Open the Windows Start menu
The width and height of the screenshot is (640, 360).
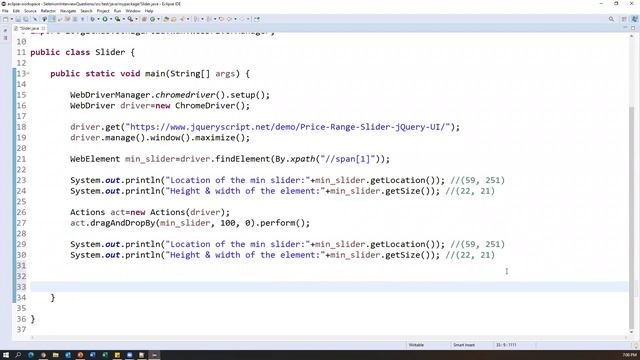6,355
